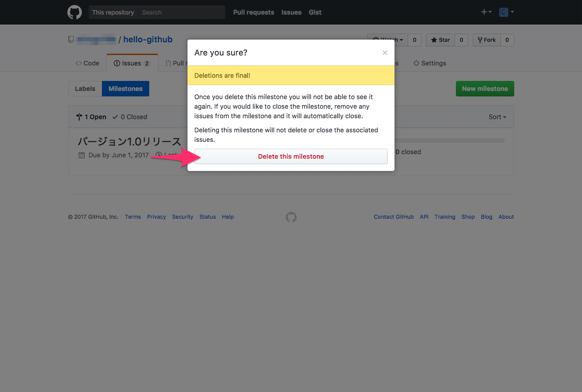The image size is (582, 392).
Task: Open the plus sign create-new dropdown in the header
Action: pos(485,12)
